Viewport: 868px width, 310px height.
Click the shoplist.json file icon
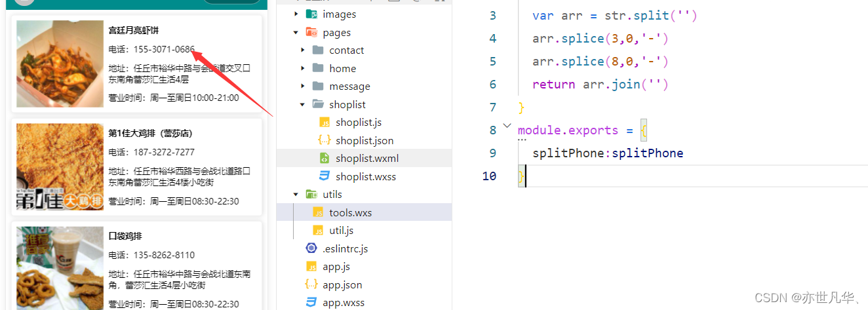[325, 140]
